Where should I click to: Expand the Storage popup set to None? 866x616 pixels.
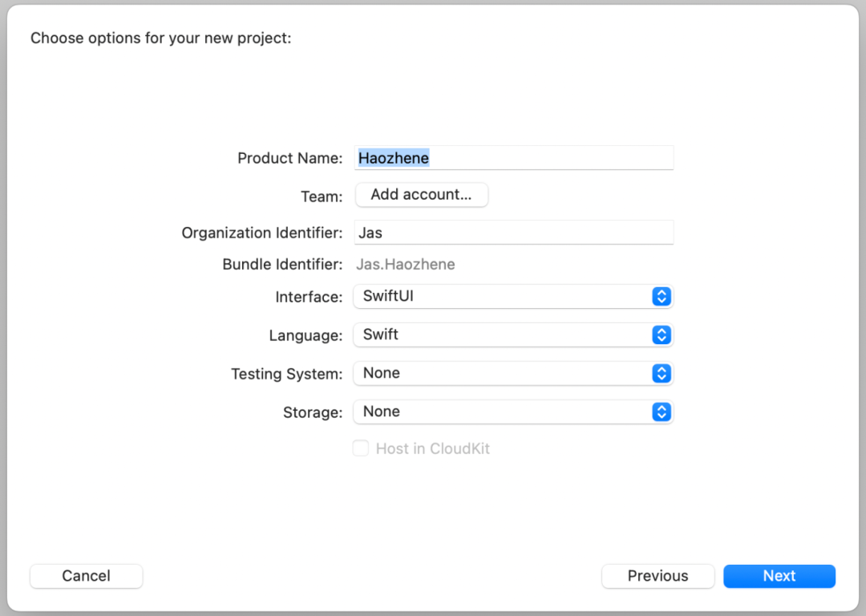point(513,411)
